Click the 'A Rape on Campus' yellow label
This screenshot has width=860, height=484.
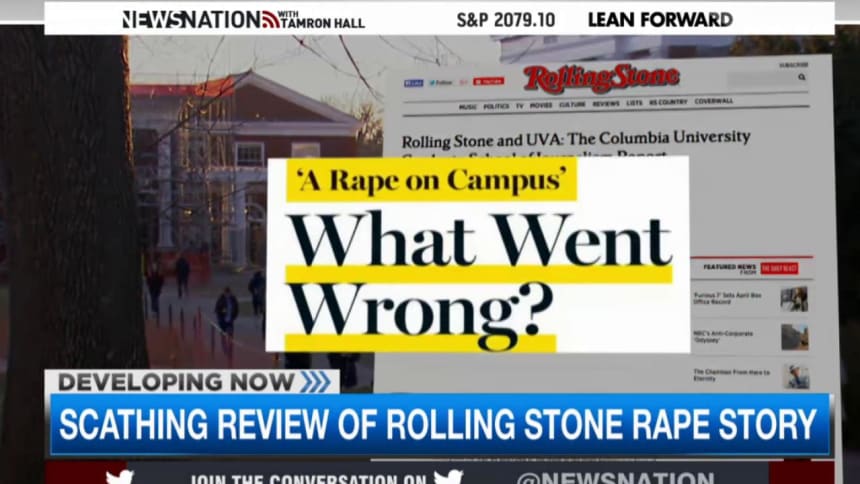pos(432,180)
